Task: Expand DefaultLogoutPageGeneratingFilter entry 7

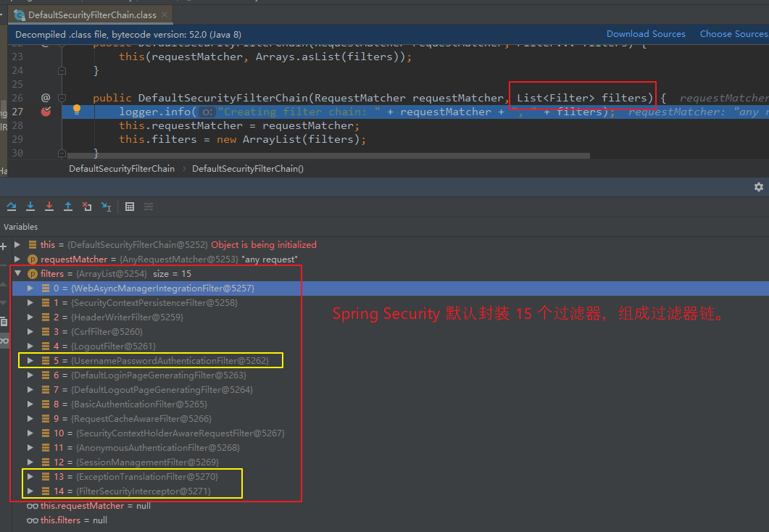Action: tap(30, 389)
